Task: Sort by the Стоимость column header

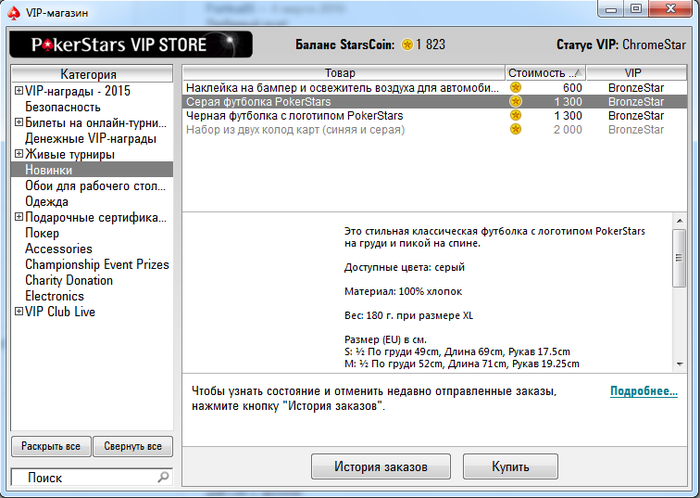Action: pos(546,73)
